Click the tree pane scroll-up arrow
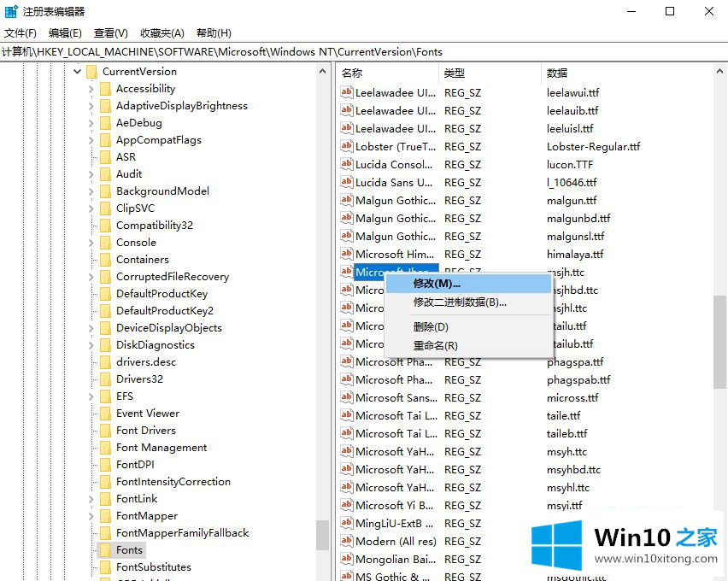 (323, 72)
